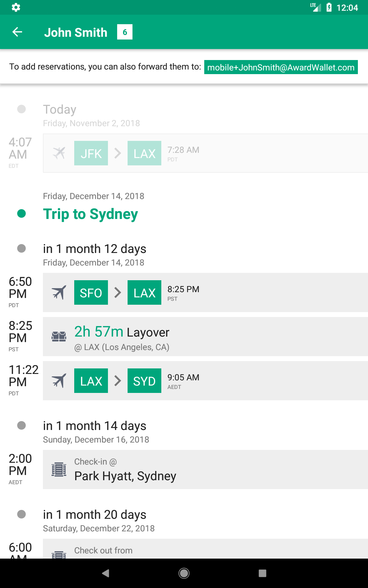The width and height of the screenshot is (368, 588).
Task: Tap the faded airplane icon for JFK flight
Action: click(59, 153)
